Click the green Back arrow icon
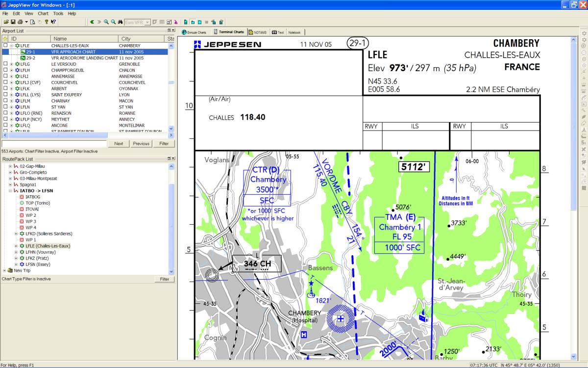Screen dimensions: 588x368 92,22
